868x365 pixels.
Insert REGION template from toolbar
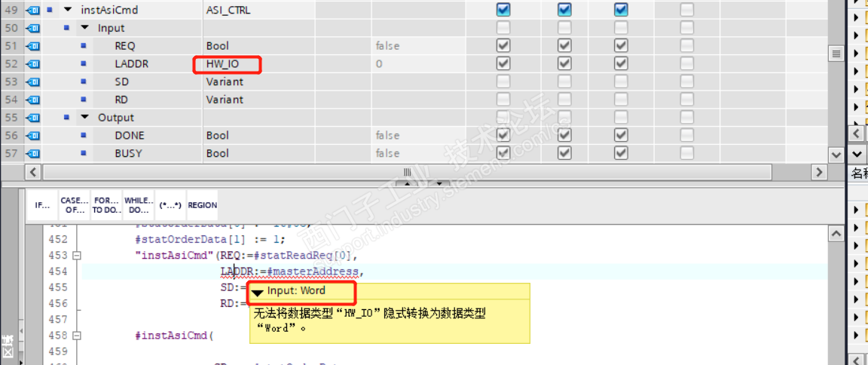point(203,205)
